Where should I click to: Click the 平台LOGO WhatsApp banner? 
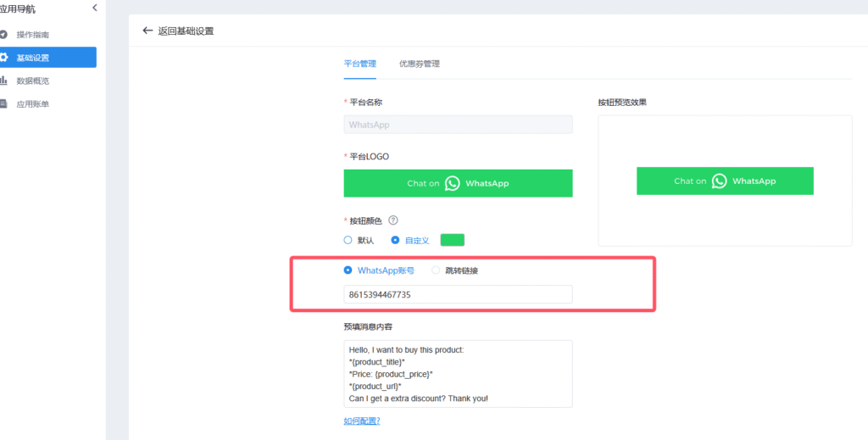[458, 183]
